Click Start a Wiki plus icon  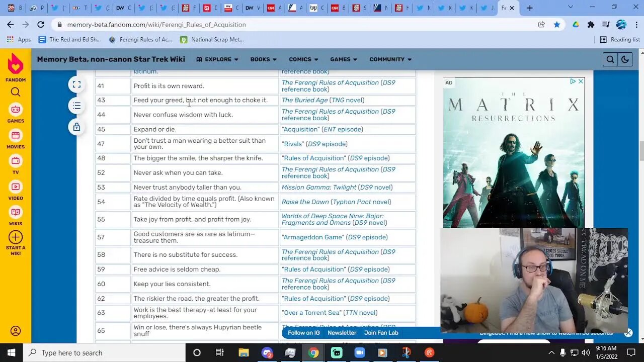click(16, 237)
